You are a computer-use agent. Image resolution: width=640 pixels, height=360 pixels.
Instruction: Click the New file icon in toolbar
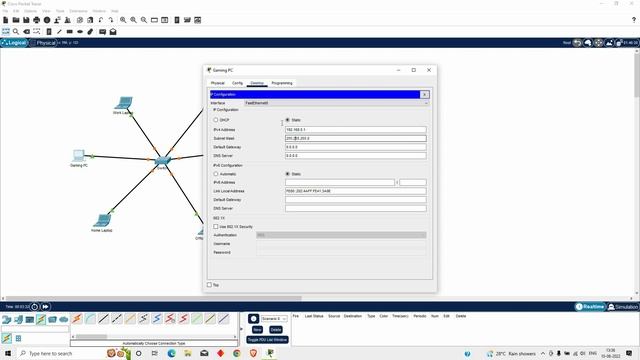click(x=6, y=20)
